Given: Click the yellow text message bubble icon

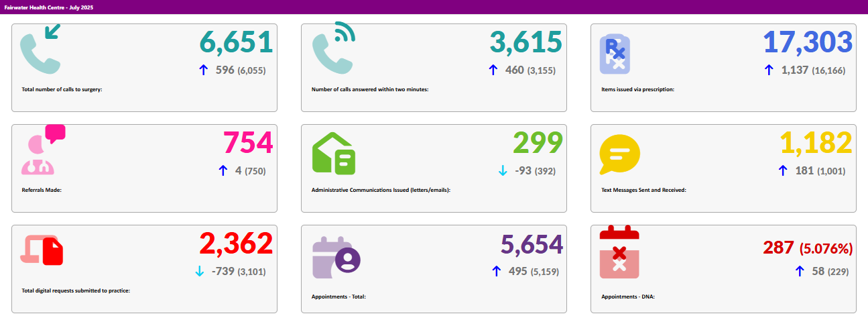Looking at the screenshot, I should click(619, 154).
